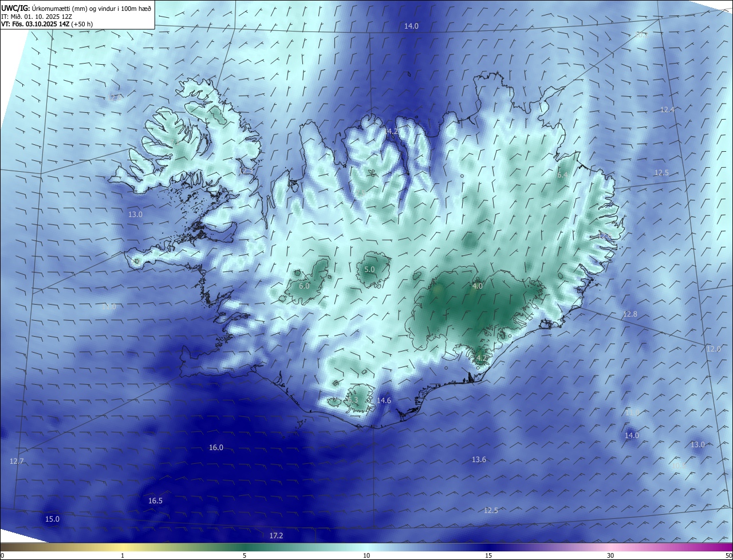Screen dimensions: 733x560
Task: Click the init time 'IT: Mið. 01. 10. 2025 12Z'
Action: tap(36, 16)
